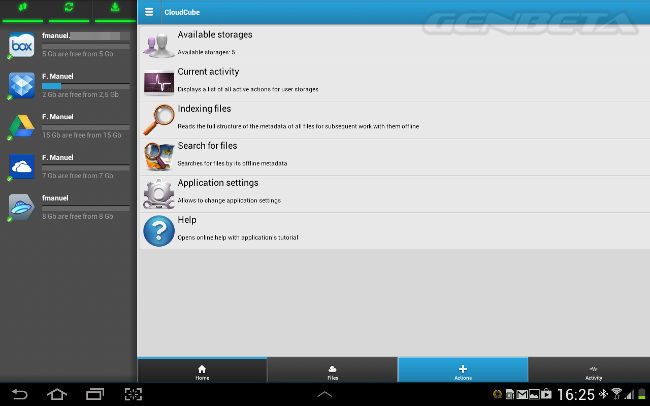Open Search for files
Viewport: 650px width, 406px height.
[392, 154]
